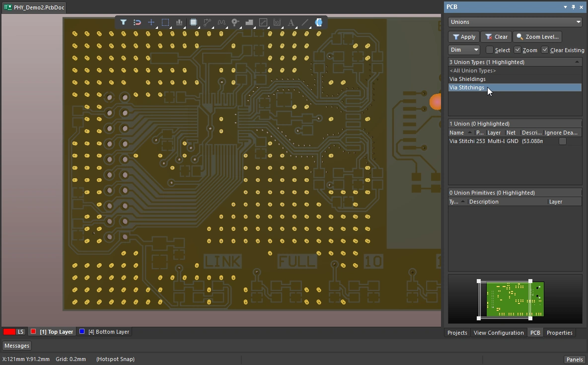
Task: Choose the interactive routing tool icon
Action: (x=207, y=22)
